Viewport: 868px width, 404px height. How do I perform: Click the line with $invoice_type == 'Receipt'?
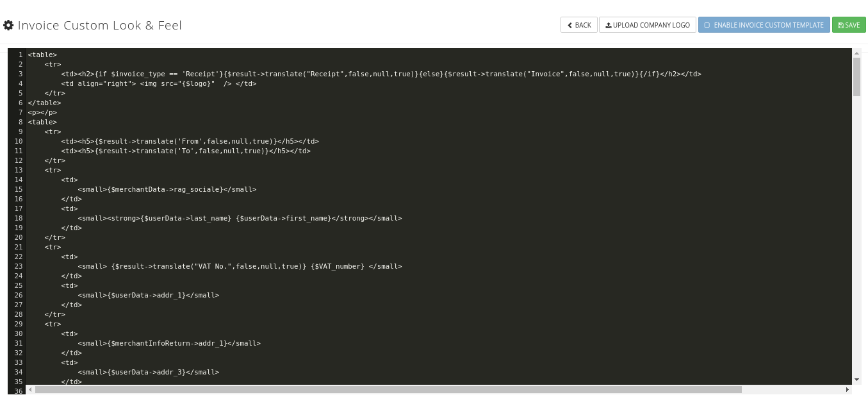pos(381,74)
